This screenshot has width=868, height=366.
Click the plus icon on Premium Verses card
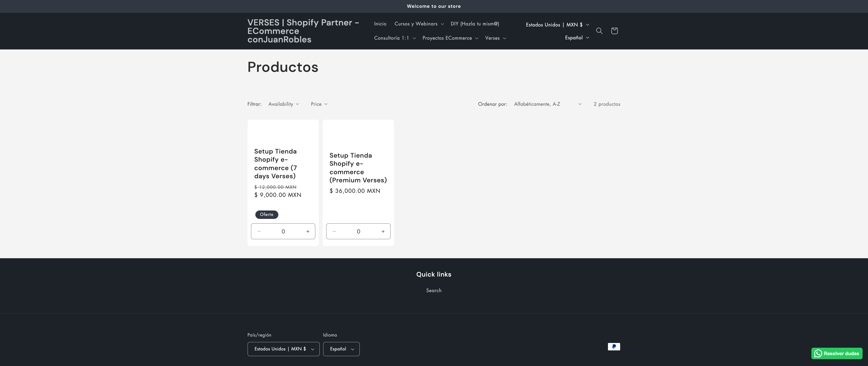tap(383, 231)
